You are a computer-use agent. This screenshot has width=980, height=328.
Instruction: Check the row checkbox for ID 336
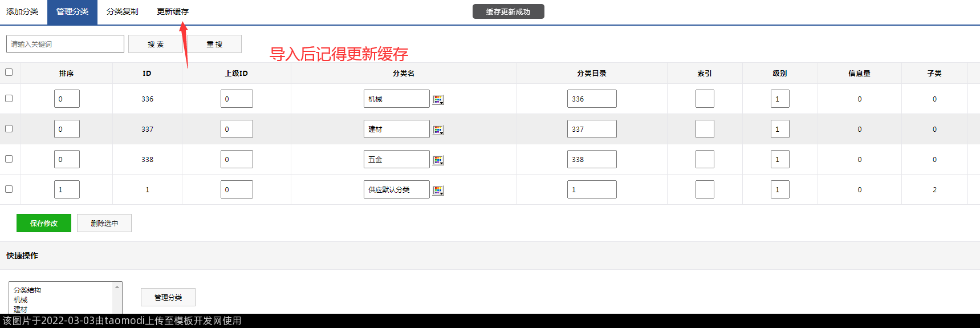[x=9, y=99]
